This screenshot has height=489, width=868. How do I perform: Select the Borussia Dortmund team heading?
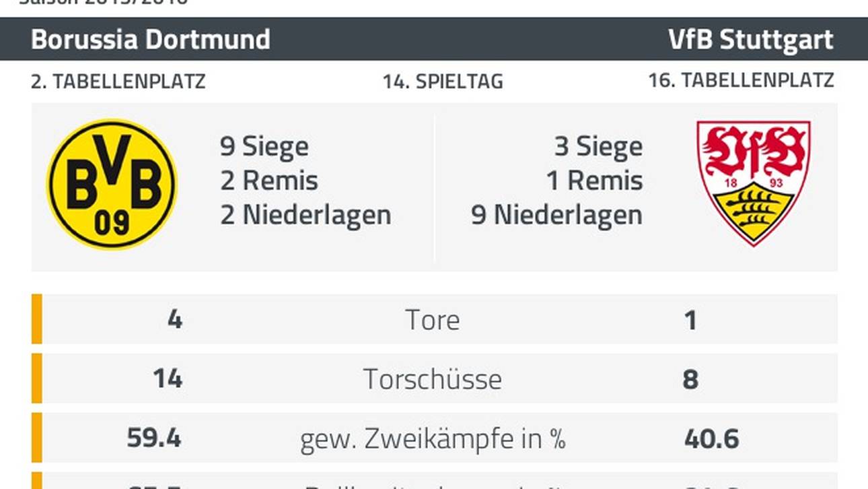pos(151,40)
